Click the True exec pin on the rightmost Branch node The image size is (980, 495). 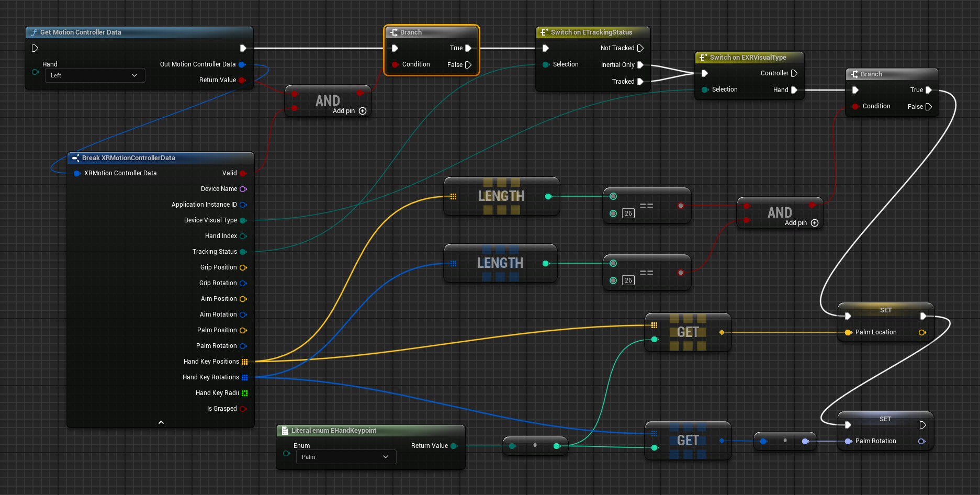929,90
